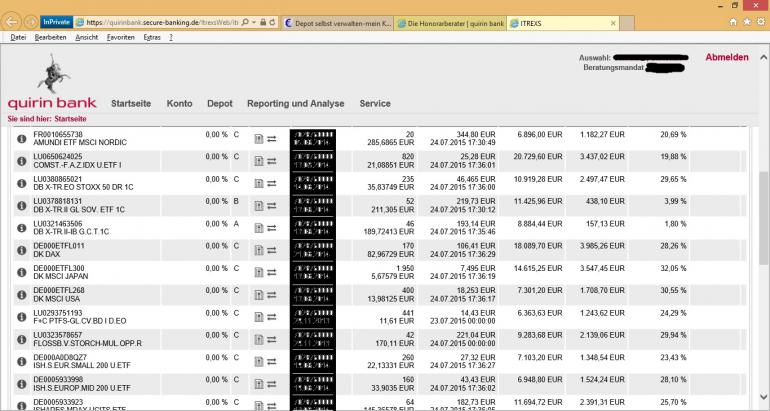Show info for DB X-TR.EO STOXX 50 DR 1C
Screen dimensions: 770x411
[x=21, y=183]
